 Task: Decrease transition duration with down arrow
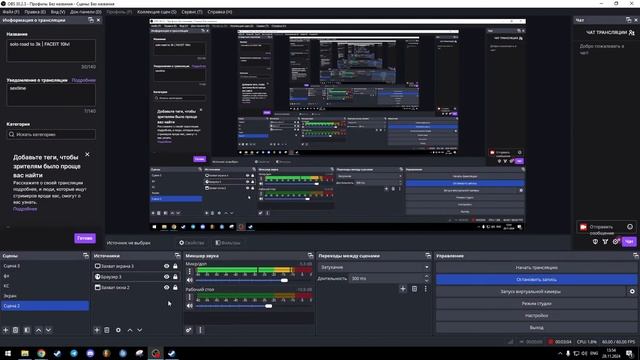coord(427,281)
